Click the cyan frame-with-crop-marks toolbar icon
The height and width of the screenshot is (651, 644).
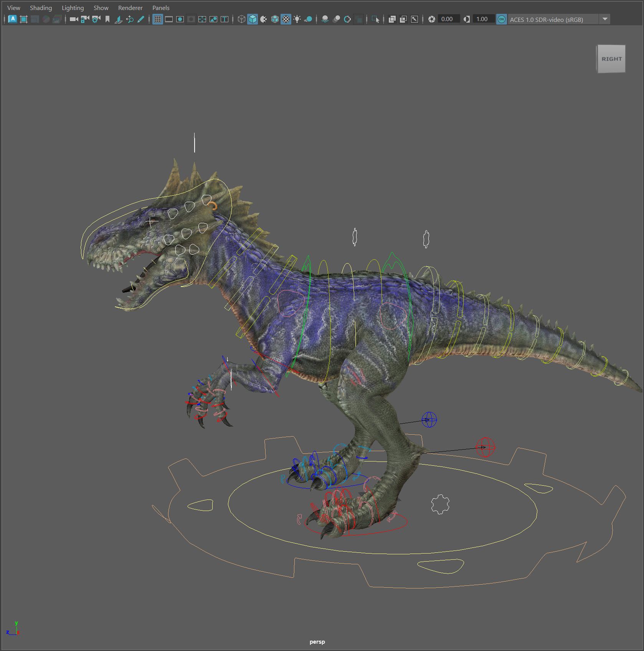pyautogui.click(x=23, y=19)
